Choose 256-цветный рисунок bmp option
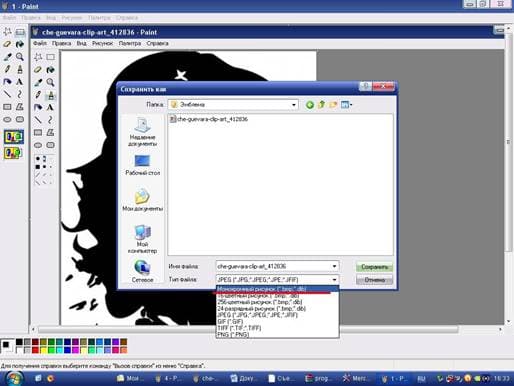The width and height of the screenshot is (514, 386). click(277, 302)
